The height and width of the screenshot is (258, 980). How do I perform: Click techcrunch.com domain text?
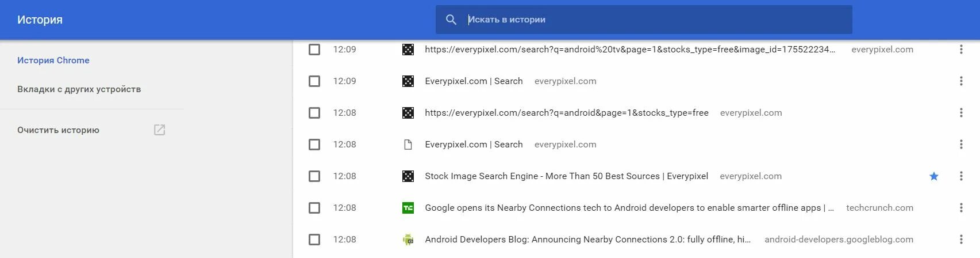(879, 208)
